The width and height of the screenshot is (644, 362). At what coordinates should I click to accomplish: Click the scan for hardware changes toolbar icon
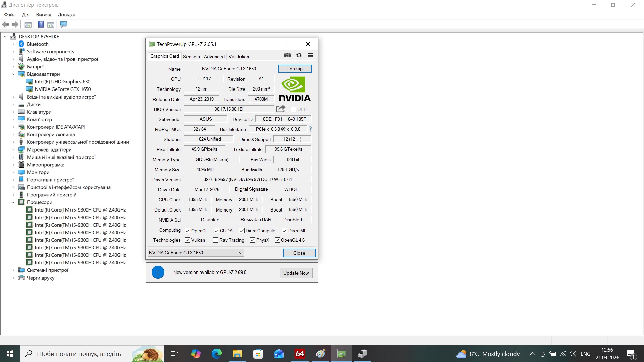64,24
